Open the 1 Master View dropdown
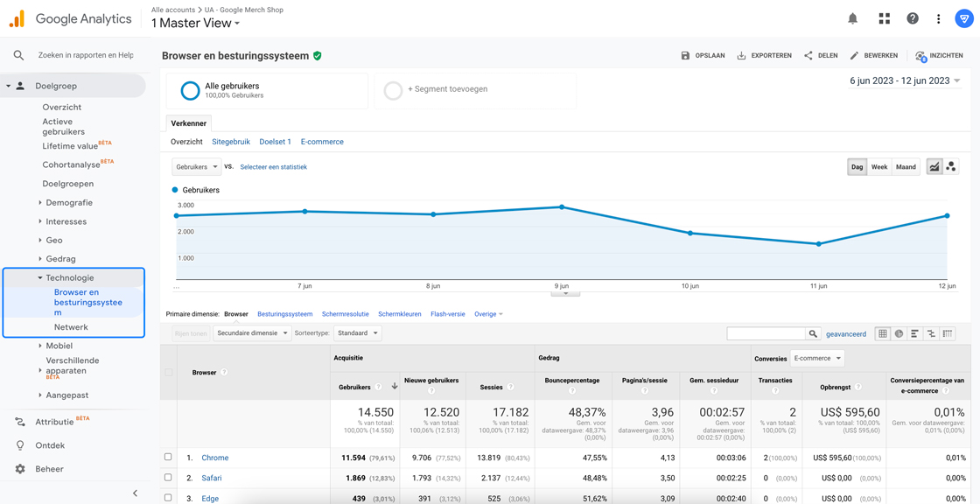The height and width of the screenshot is (504, 980). click(196, 23)
